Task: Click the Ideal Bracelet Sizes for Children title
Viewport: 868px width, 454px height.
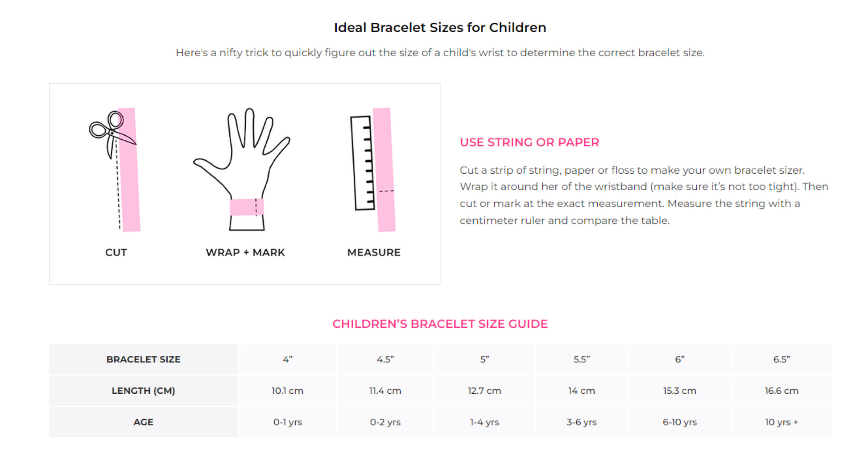Action: point(440,28)
